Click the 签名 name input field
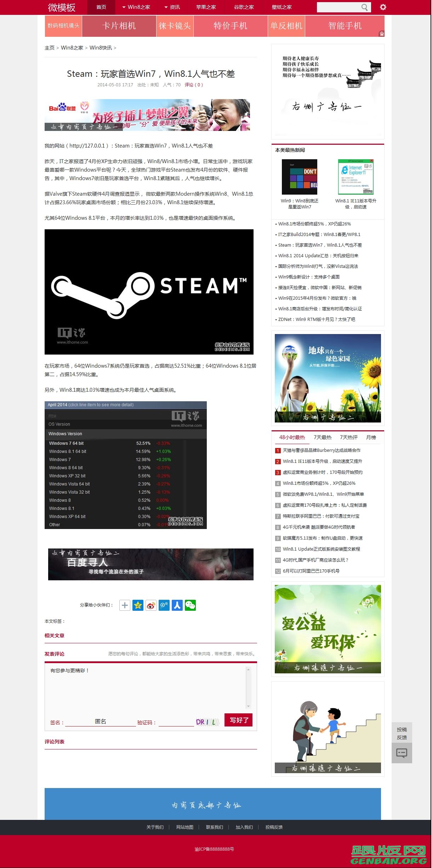The width and height of the screenshot is (432, 868). pyautogui.click(x=101, y=722)
